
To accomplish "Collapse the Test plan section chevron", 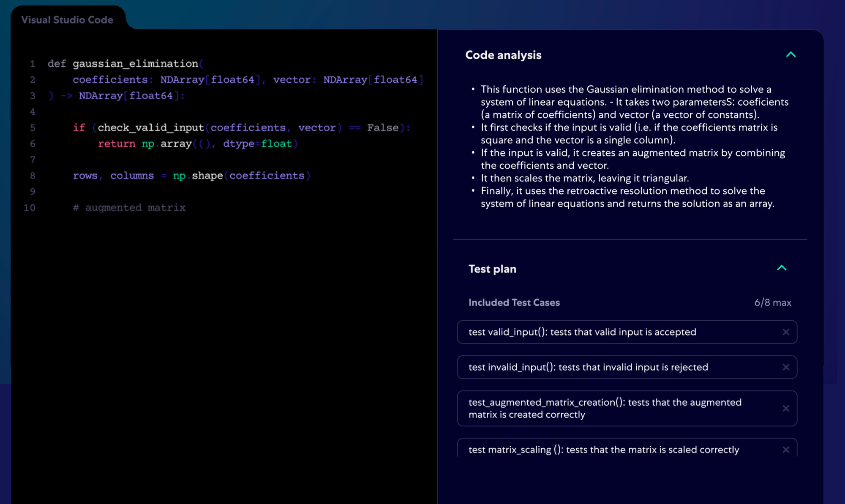I will (x=782, y=268).
